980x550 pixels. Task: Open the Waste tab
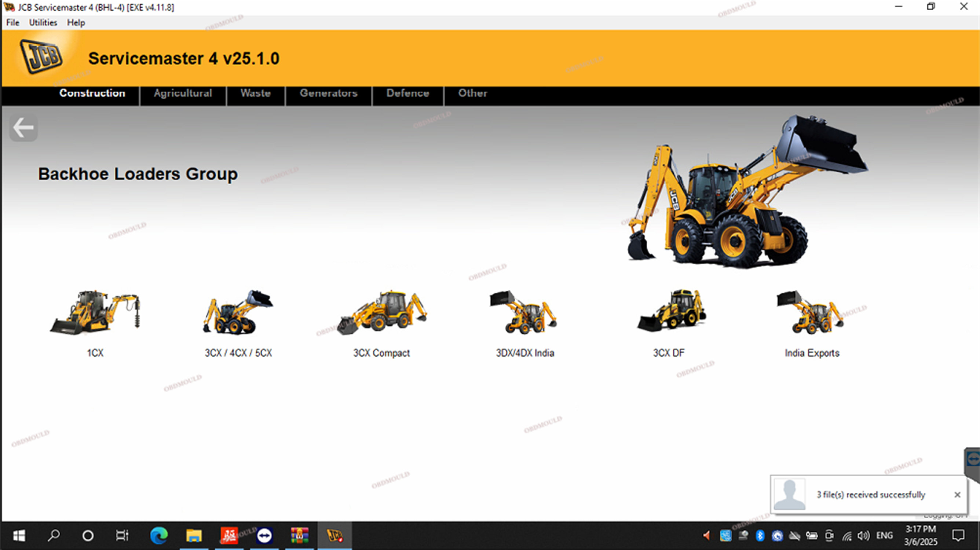tap(256, 93)
